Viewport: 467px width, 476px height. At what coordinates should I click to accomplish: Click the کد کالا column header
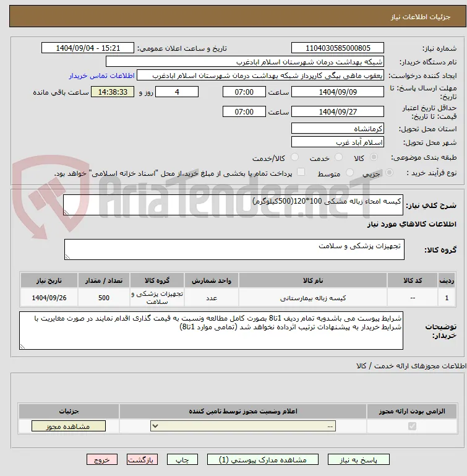tap(413, 280)
